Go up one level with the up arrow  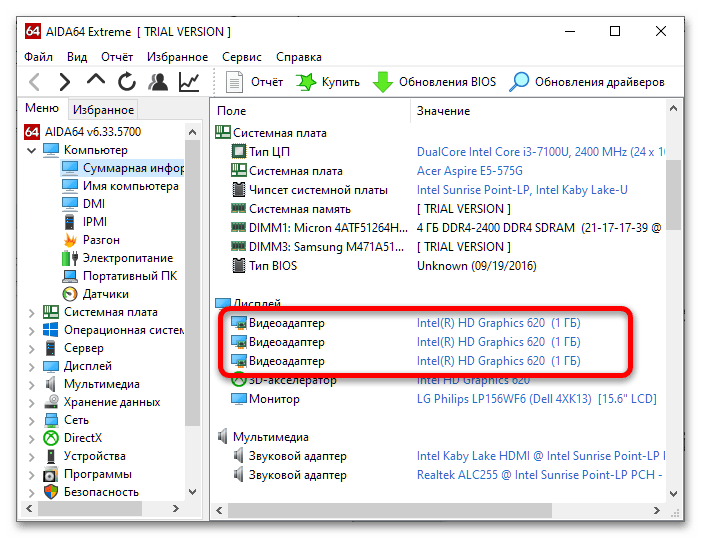pyautogui.click(x=96, y=80)
